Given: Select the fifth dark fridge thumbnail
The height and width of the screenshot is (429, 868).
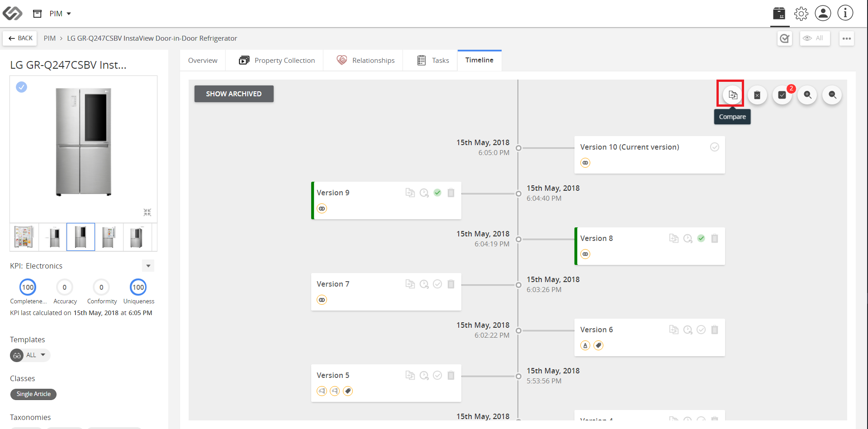Looking at the screenshot, I should pos(137,237).
